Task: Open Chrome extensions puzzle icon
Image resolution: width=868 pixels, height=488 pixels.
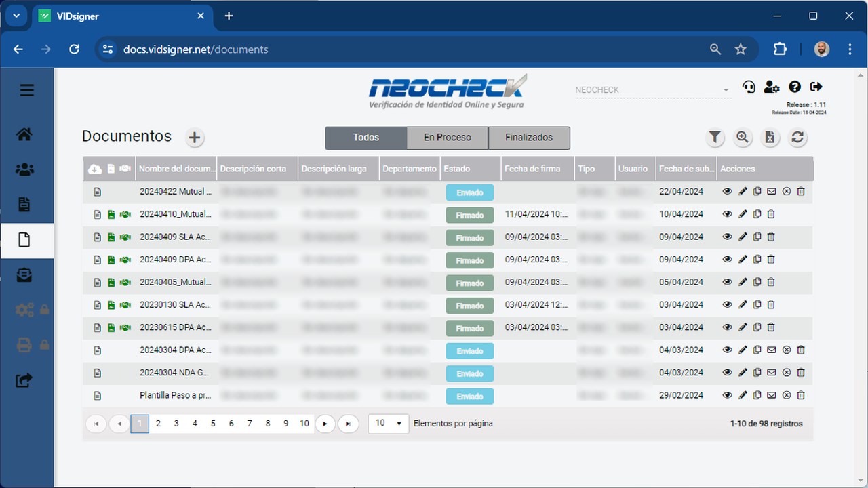Action: click(781, 49)
